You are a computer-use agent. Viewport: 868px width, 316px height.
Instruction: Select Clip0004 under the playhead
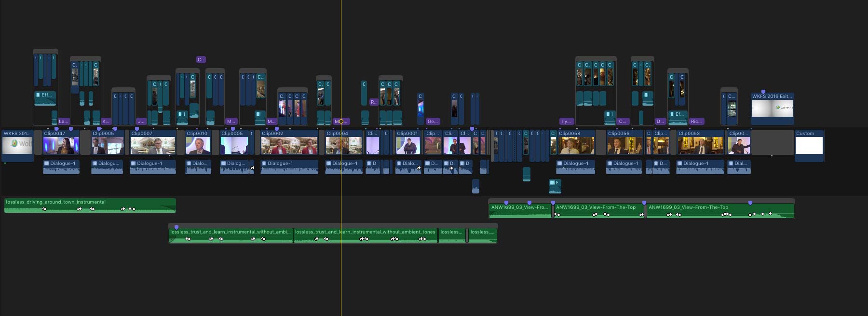344,142
